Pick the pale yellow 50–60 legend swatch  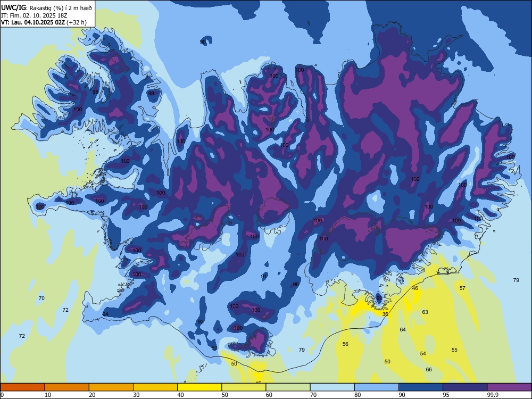(x=244, y=387)
